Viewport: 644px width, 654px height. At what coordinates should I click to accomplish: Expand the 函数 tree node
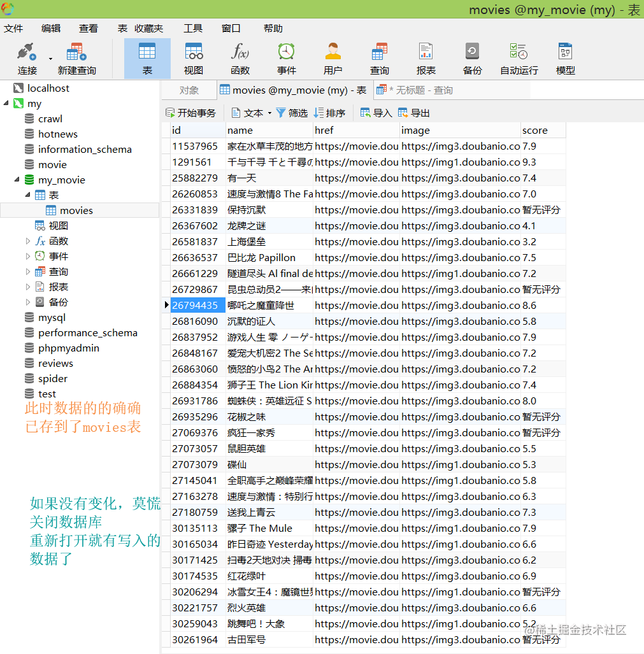(27, 241)
